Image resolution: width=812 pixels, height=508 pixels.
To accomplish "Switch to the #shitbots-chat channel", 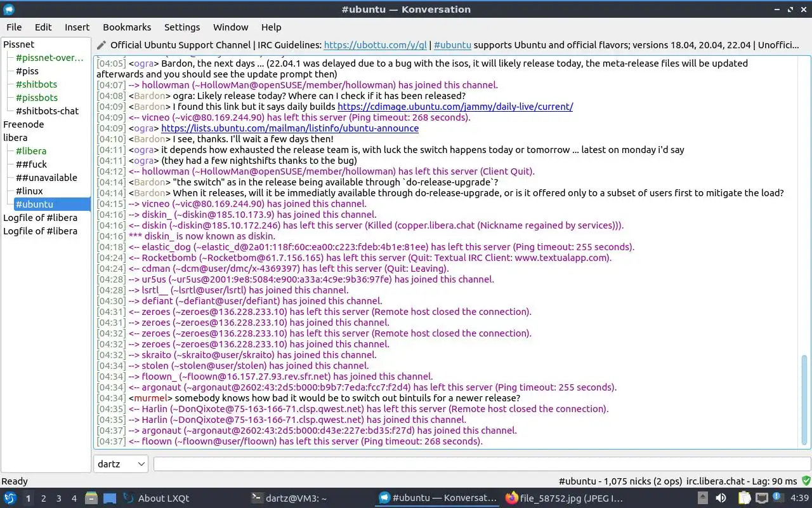I will point(47,111).
